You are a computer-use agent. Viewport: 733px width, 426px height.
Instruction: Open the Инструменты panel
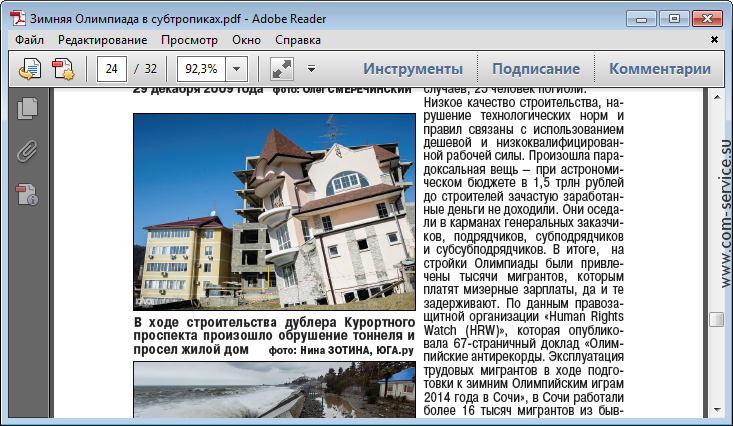point(413,69)
